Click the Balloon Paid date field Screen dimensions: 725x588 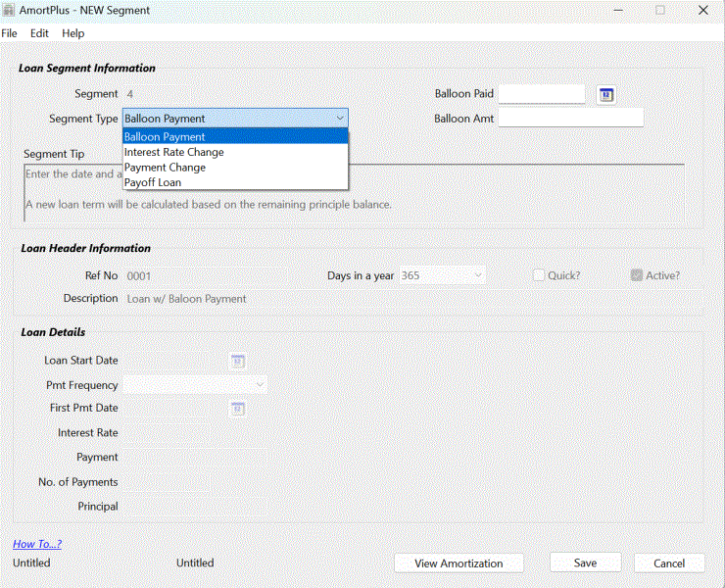[x=542, y=94]
